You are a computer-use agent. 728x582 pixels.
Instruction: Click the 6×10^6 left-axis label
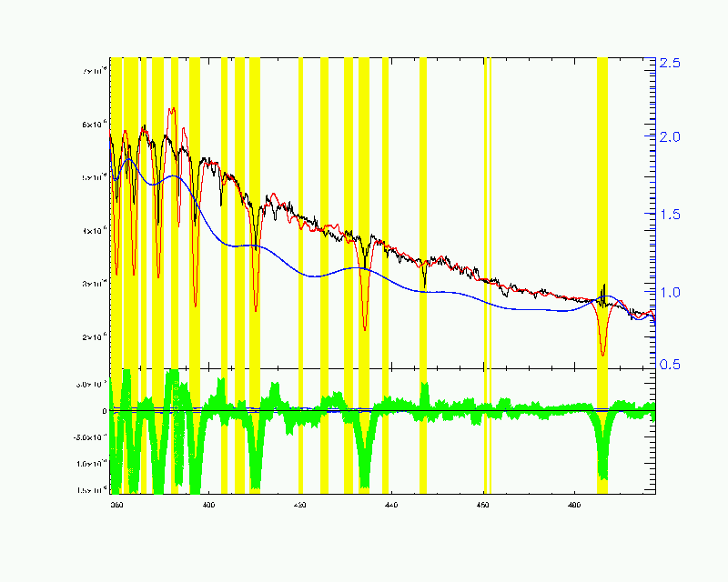coord(95,125)
